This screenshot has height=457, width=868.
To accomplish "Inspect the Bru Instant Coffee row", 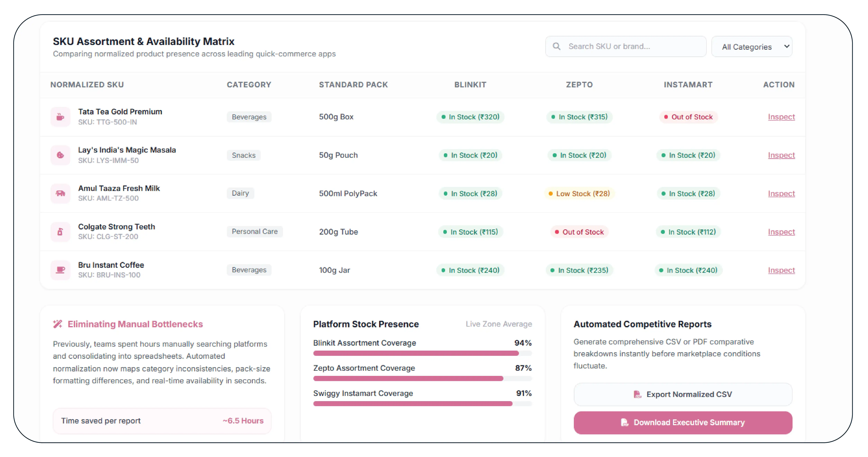I will tap(781, 270).
